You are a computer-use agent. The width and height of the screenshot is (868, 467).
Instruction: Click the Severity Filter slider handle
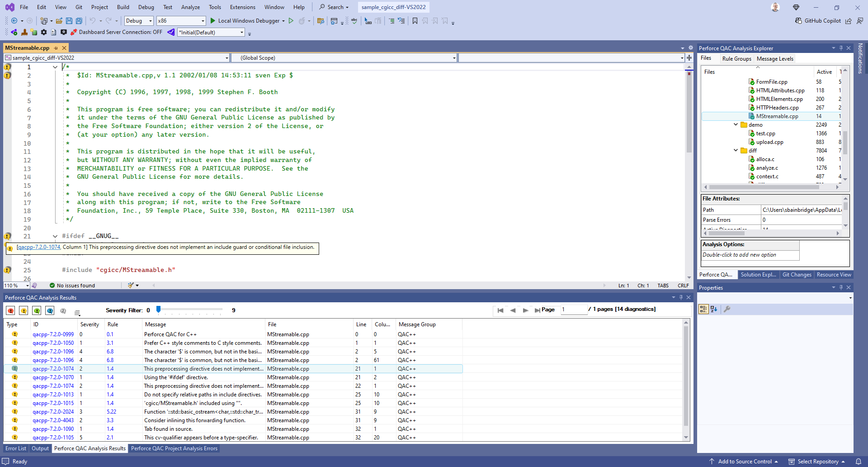tap(158, 310)
